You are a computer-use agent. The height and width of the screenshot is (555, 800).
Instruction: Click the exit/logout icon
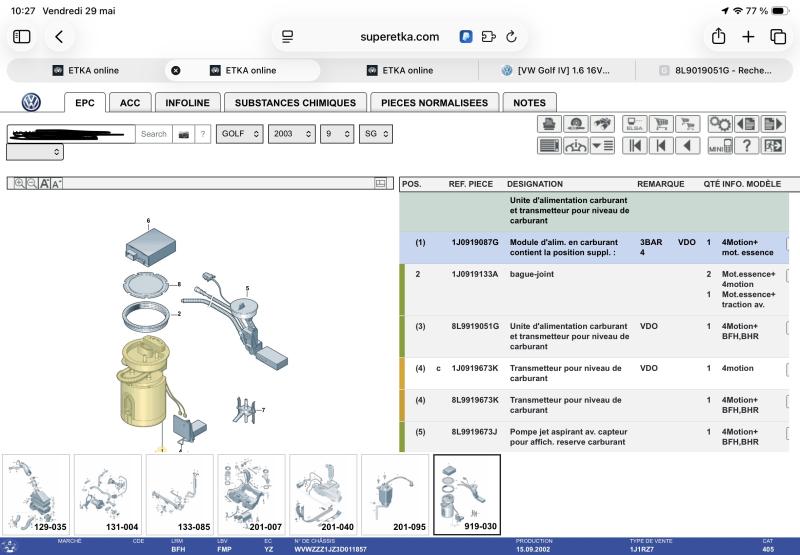click(x=773, y=146)
